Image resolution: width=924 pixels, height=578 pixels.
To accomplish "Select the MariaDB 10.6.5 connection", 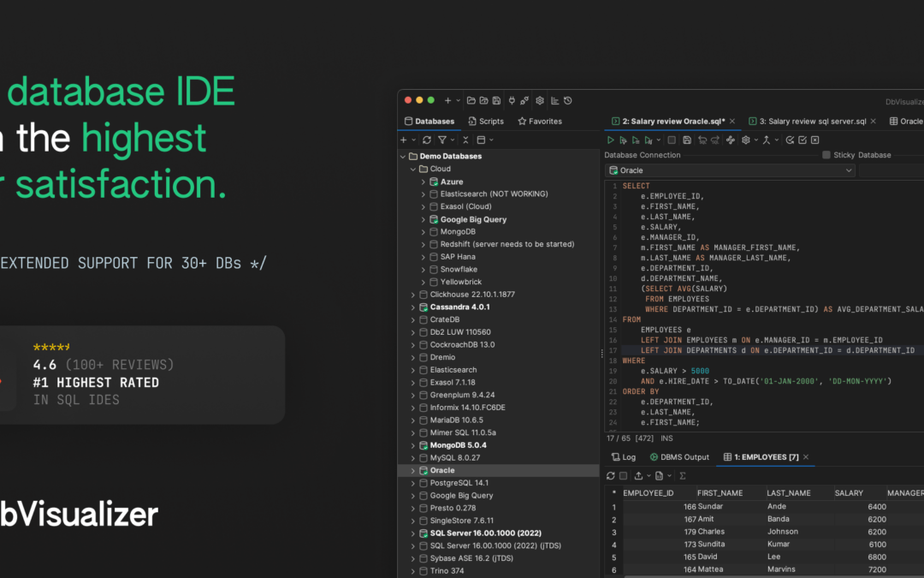I will [x=457, y=420].
